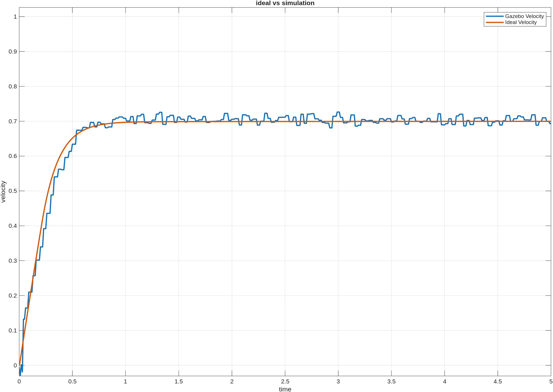This screenshot has height=392, width=553.
Task: Click the x-axis tick label '4.5'
Action: [498, 381]
